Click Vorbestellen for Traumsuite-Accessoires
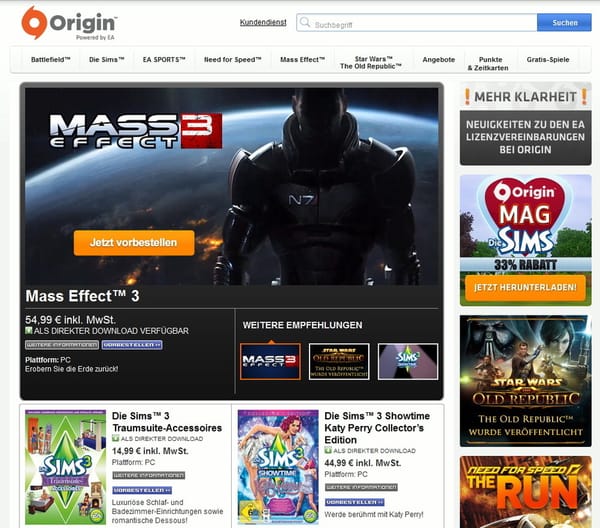The height and width of the screenshot is (528, 600). (142, 490)
